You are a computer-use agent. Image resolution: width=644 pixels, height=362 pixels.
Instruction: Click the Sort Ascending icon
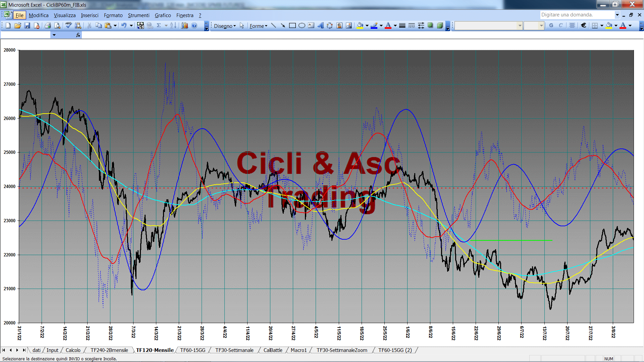[x=173, y=25]
